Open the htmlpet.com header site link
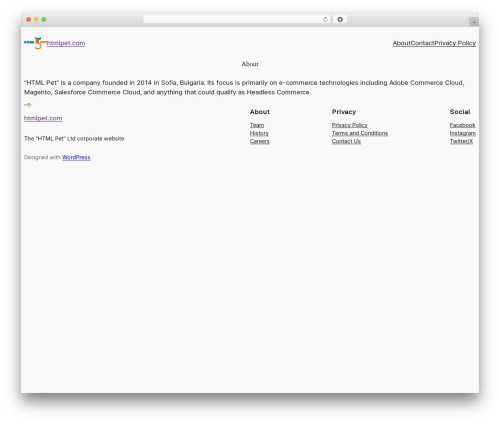Screen dimensions: 500x423 (66, 43)
